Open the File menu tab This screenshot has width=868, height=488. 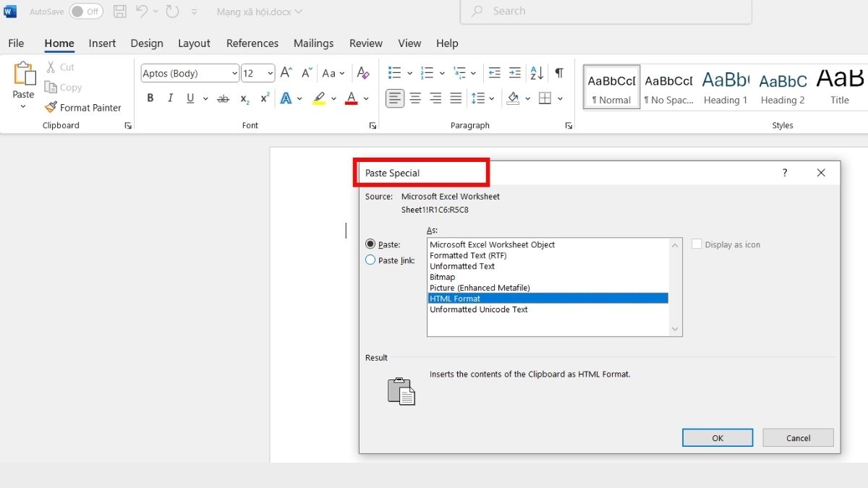(16, 43)
